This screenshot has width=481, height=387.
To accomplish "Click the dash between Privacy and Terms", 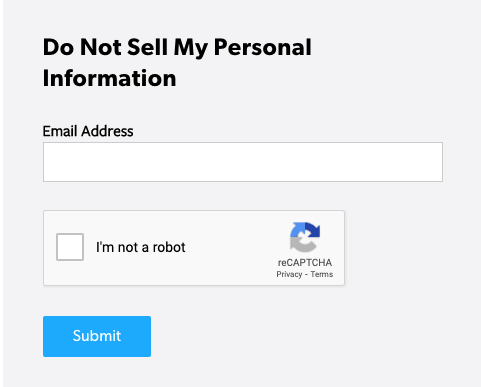I will pyautogui.click(x=306, y=275).
